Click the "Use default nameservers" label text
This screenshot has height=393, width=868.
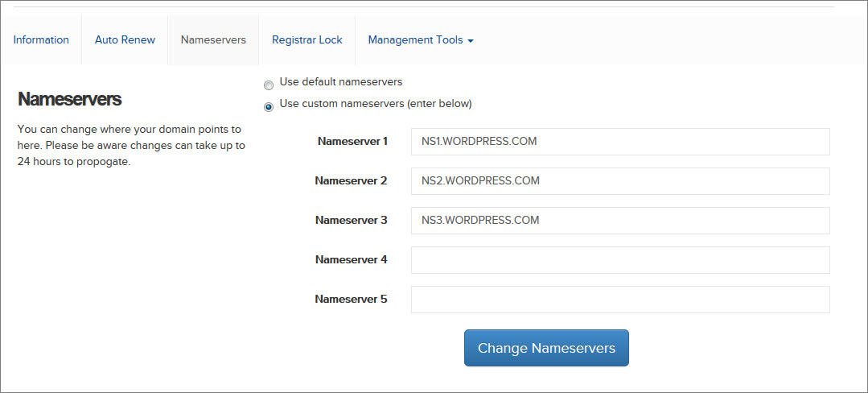pos(340,82)
